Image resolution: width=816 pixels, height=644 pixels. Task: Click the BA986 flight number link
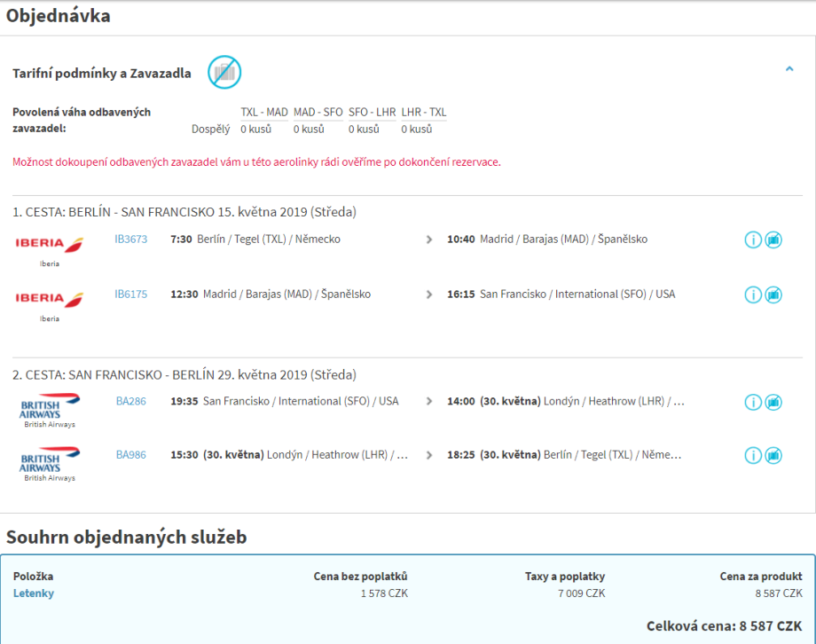[130, 455]
